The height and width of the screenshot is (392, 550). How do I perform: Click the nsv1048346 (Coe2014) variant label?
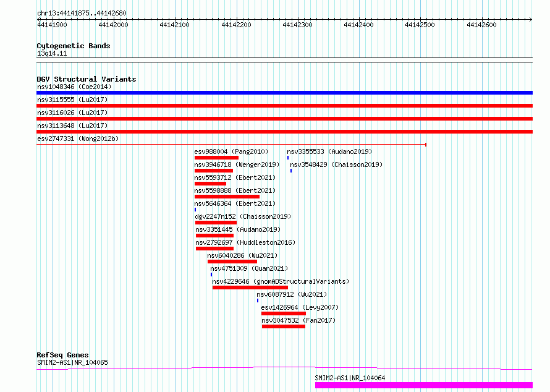click(74, 87)
